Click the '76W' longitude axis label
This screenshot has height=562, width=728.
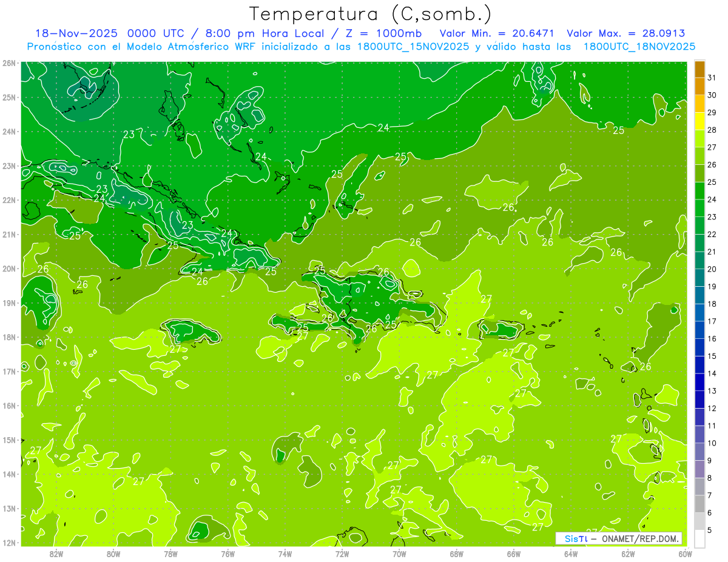point(228,554)
